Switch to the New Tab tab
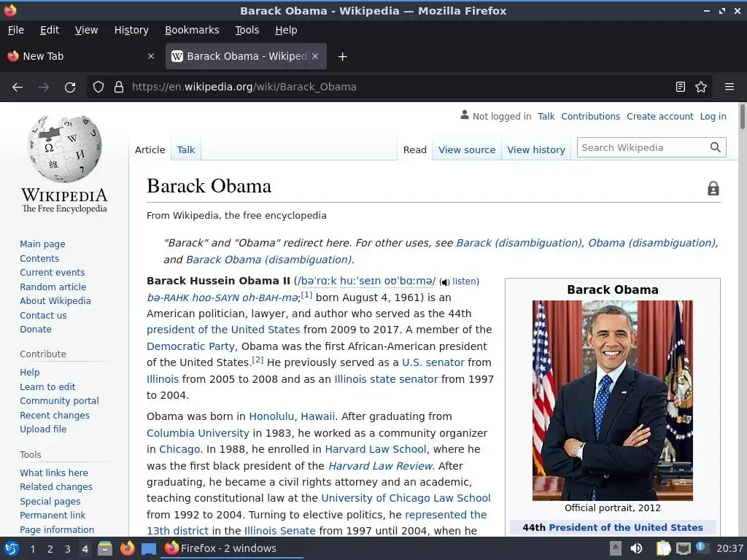 80,56
